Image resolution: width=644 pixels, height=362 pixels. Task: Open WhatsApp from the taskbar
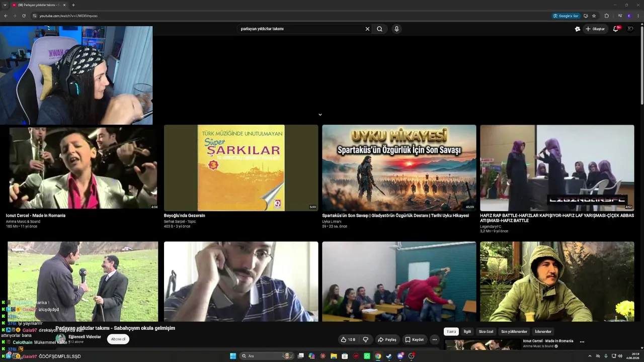367,356
